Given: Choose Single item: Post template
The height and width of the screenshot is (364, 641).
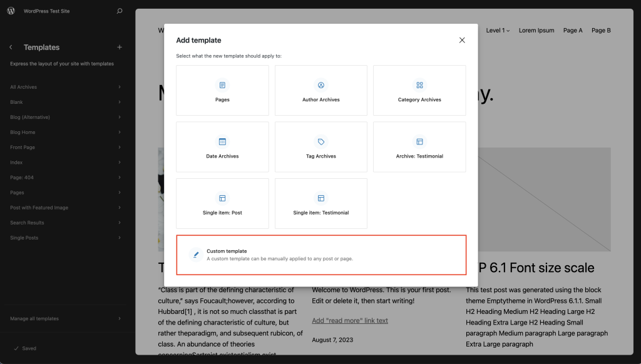Looking at the screenshot, I should tap(222, 204).
